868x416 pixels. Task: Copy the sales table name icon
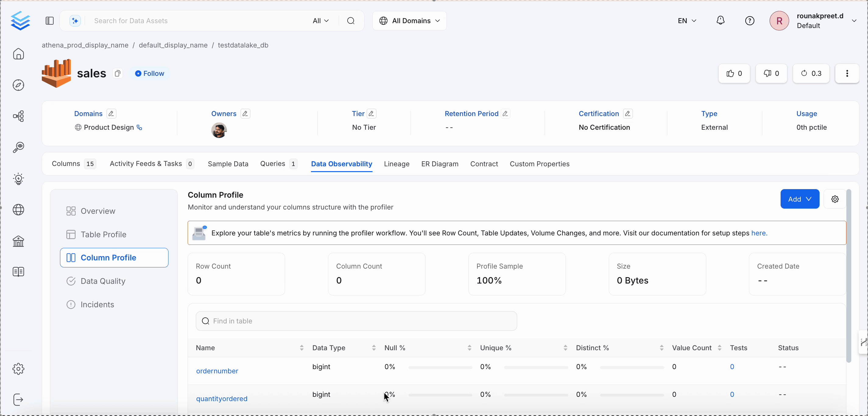tap(117, 73)
